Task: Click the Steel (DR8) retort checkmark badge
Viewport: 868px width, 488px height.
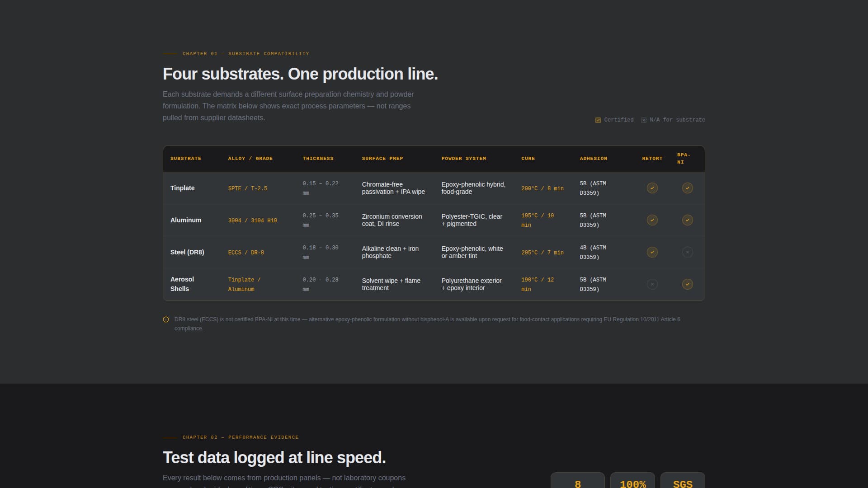Action: tap(652, 252)
